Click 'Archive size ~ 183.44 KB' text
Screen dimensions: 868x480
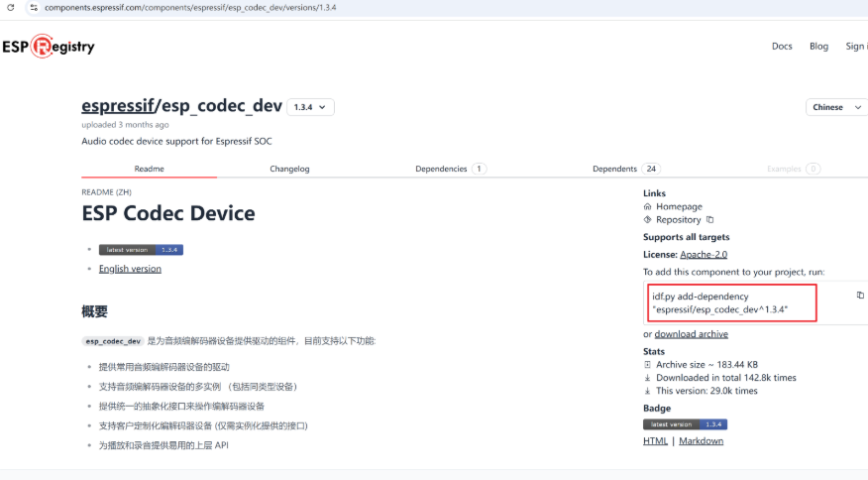tap(706, 365)
